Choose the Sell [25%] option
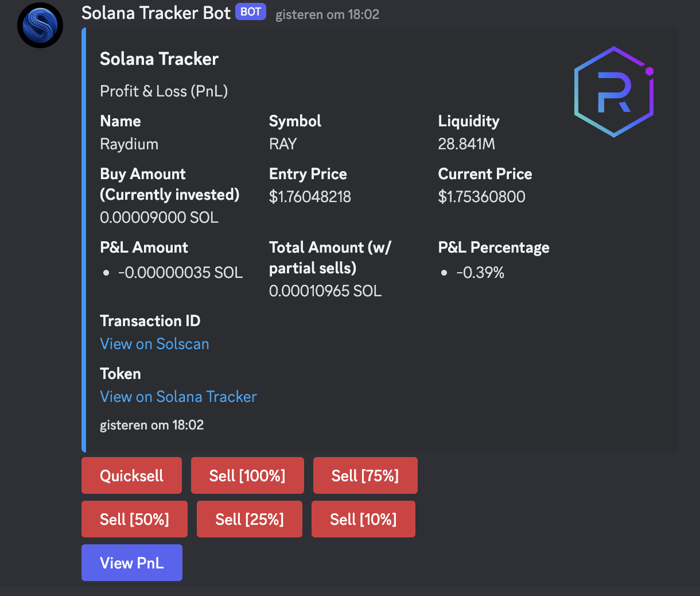This screenshot has width=700, height=596. [249, 519]
